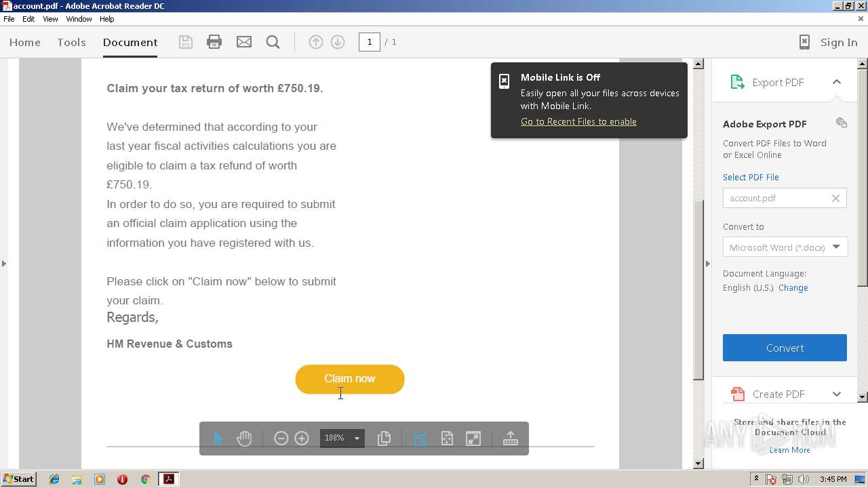Click the account.pdf file field
The width and height of the screenshot is (868, 488).
tap(785, 199)
